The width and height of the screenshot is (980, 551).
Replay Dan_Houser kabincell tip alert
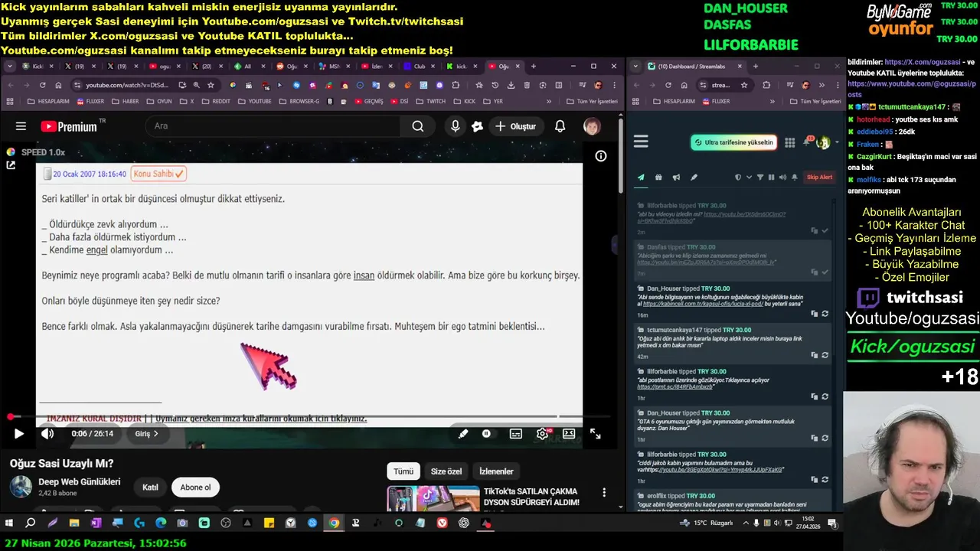pos(825,313)
